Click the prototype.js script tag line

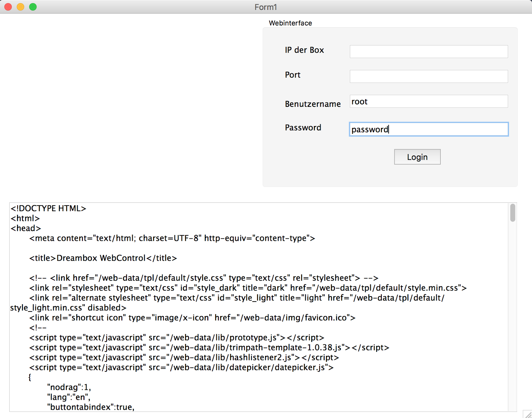point(176,338)
